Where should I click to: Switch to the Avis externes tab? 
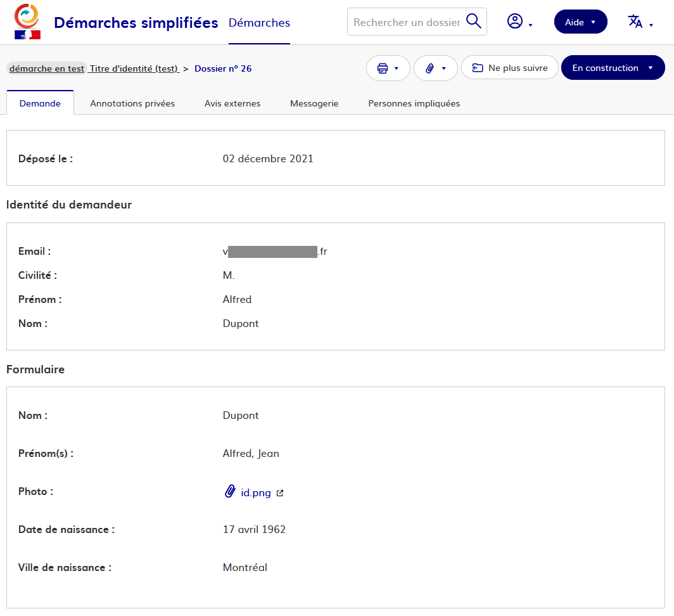(x=232, y=103)
